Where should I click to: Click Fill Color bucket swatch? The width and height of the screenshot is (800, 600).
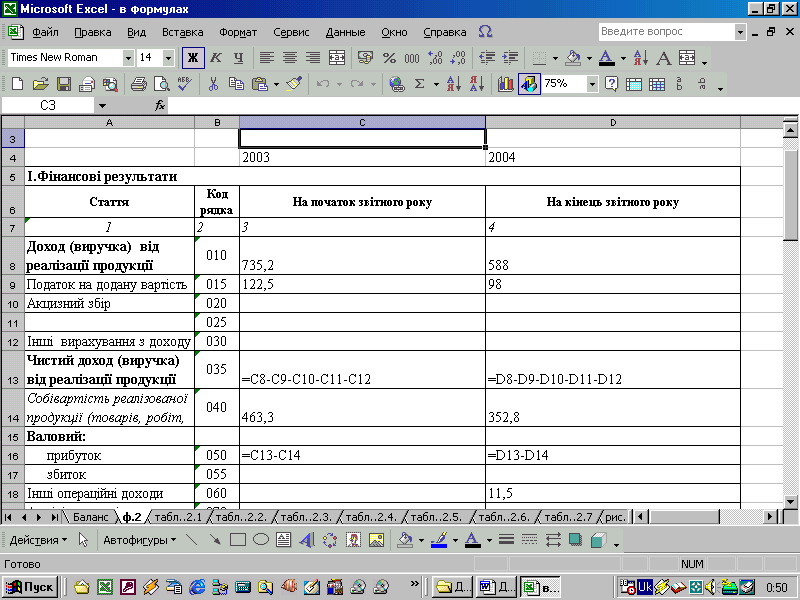tap(573, 58)
